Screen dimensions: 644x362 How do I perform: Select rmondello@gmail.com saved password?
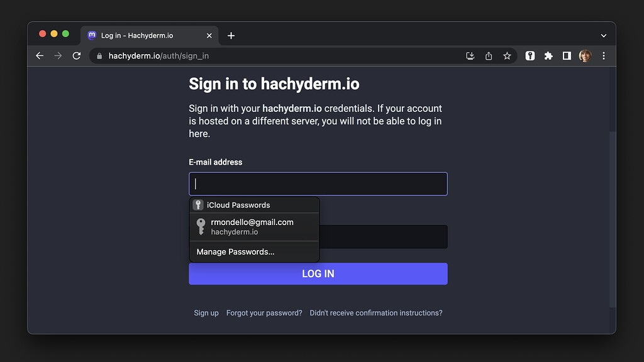coord(253,227)
